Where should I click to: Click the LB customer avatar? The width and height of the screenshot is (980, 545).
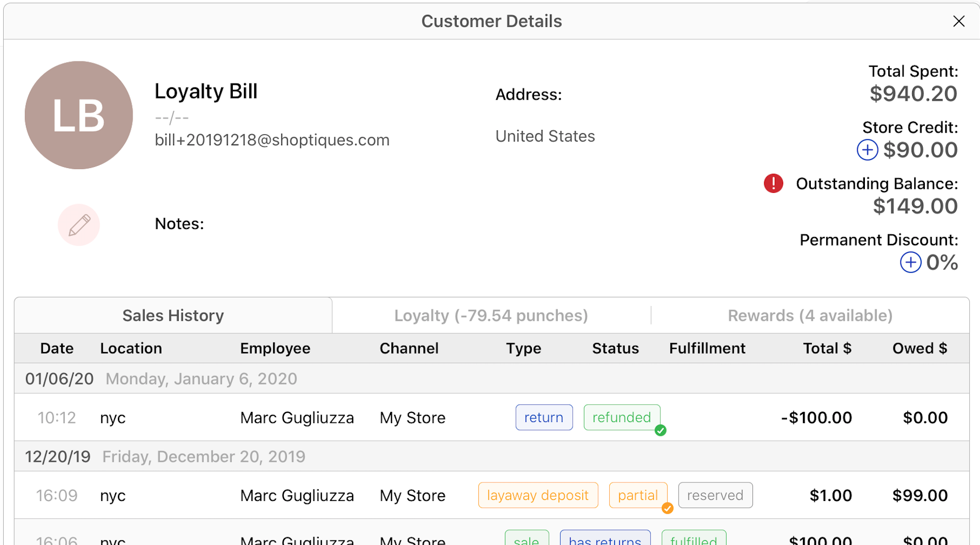pyautogui.click(x=79, y=115)
